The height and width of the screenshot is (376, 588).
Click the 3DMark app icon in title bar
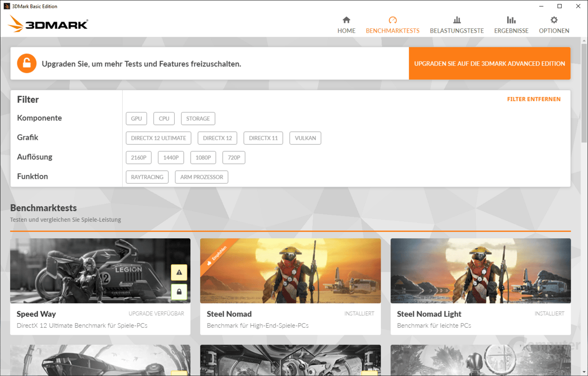(7, 6)
